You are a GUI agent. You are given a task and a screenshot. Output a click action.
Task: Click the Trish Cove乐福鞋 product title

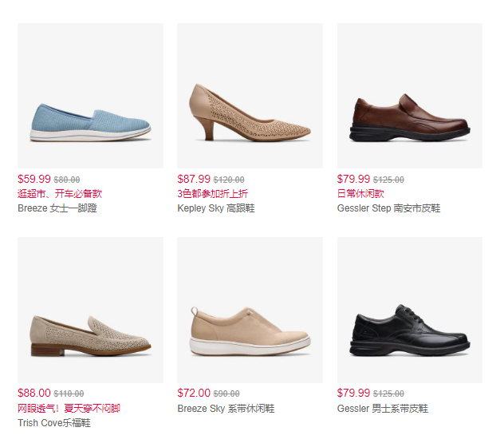click(x=54, y=422)
